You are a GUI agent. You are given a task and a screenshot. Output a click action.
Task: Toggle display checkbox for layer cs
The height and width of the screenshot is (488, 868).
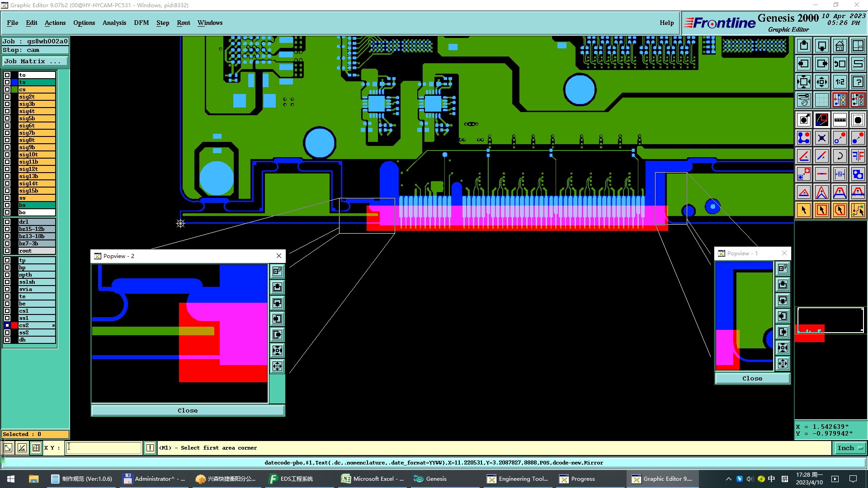[7, 89]
